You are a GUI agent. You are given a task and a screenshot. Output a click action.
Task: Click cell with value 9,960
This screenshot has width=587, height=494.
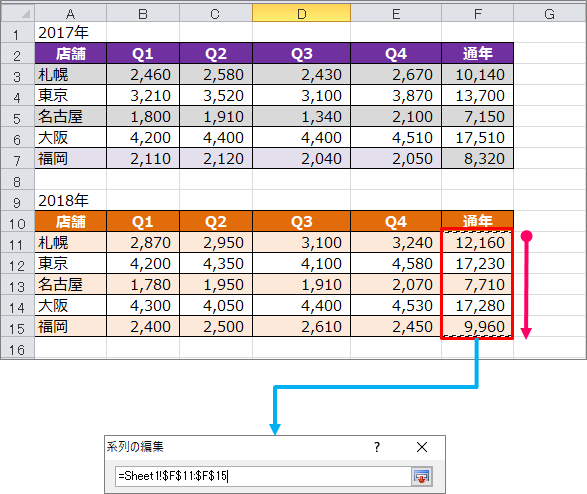[x=478, y=326]
